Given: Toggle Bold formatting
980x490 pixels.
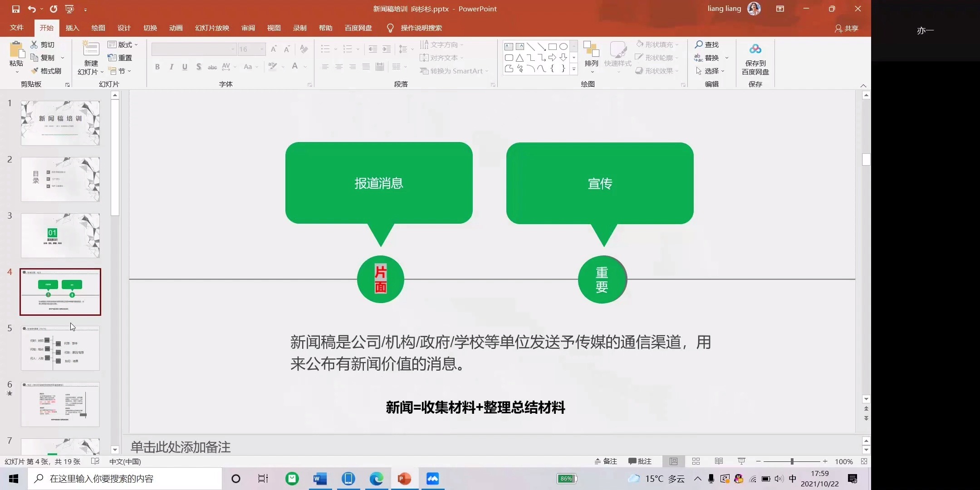Looking at the screenshot, I should [157, 67].
